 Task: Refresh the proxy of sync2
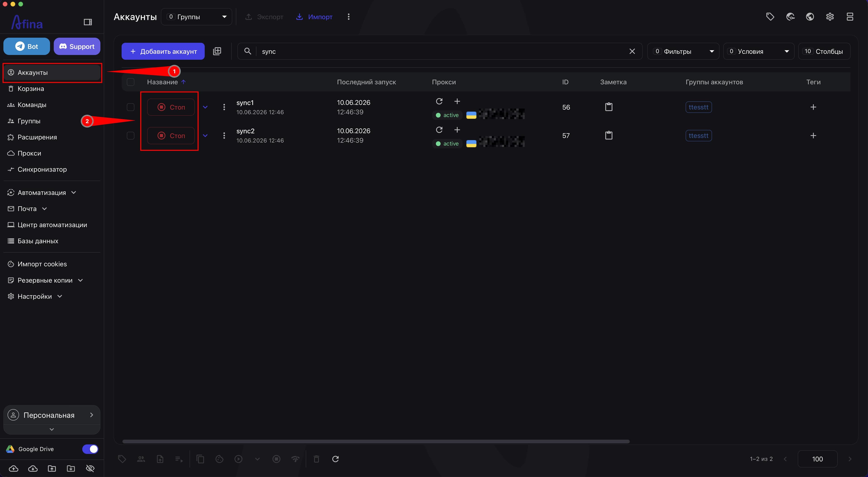(439, 130)
